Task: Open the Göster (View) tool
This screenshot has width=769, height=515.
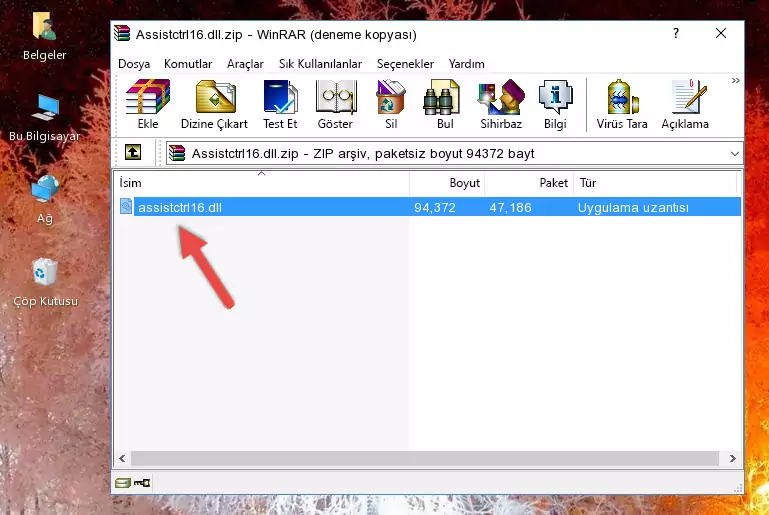Action: click(x=335, y=104)
